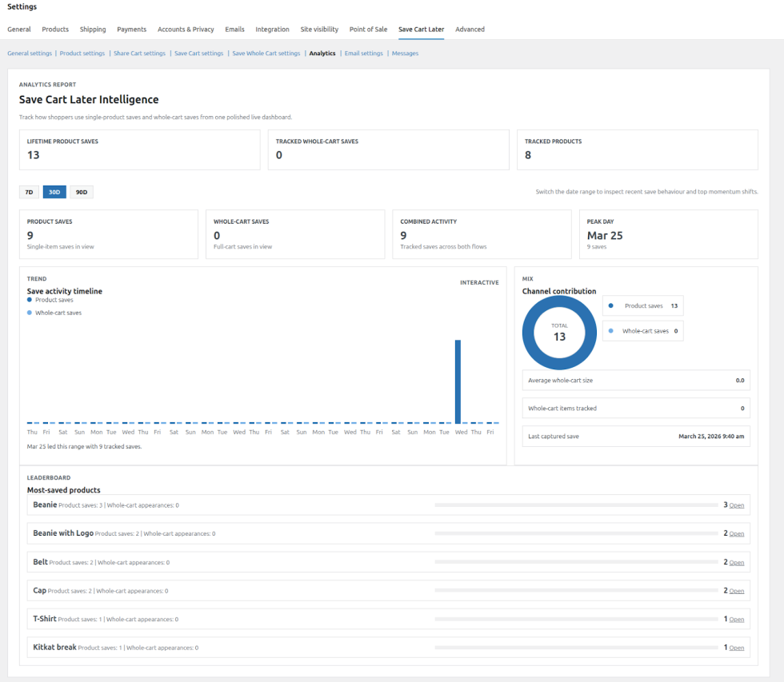Image resolution: width=784 pixels, height=682 pixels.
Task: Click the Open link for Beanie
Action: 736,505
